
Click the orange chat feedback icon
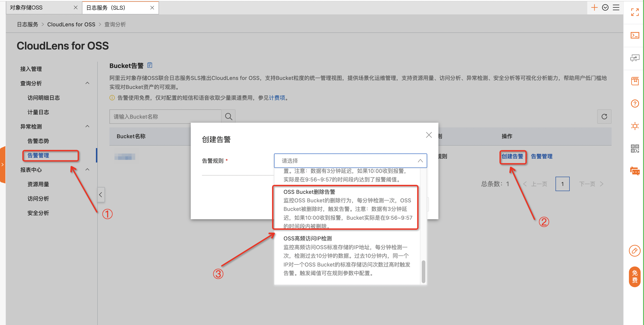[635, 171]
